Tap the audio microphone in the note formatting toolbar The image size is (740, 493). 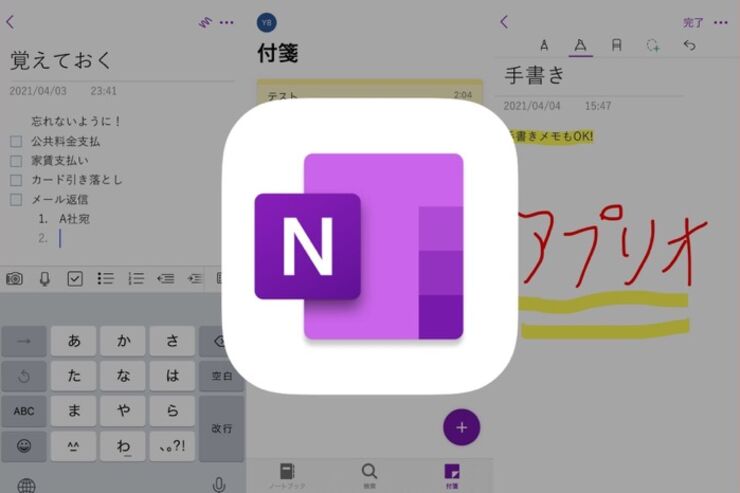click(x=44, y=279)
